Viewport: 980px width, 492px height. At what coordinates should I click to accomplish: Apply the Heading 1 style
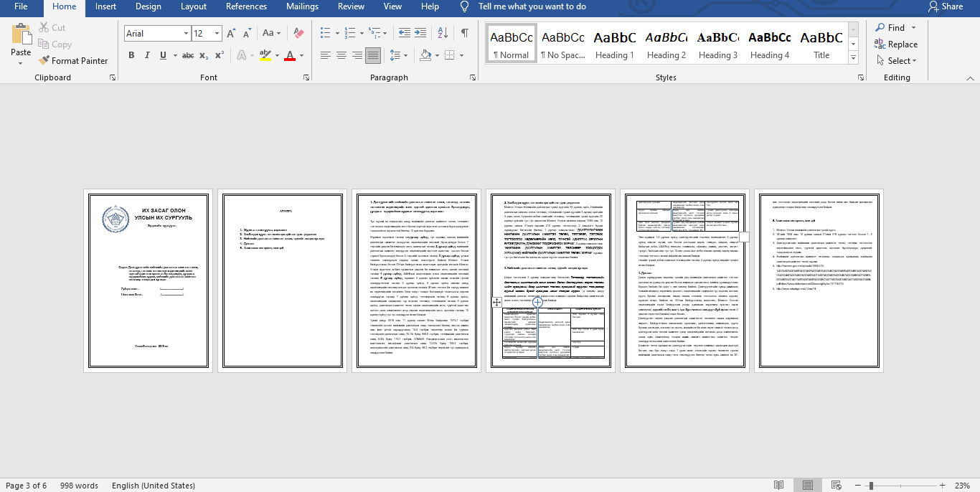click(x=614, y=44)
